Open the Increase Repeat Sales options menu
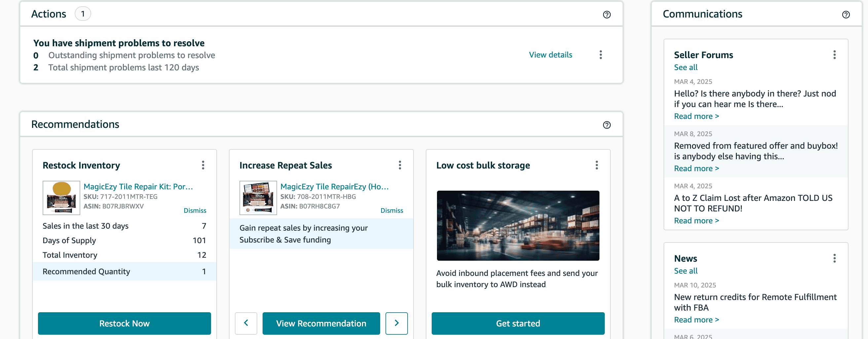Screen dimensions: 868x339 point(400,166)
